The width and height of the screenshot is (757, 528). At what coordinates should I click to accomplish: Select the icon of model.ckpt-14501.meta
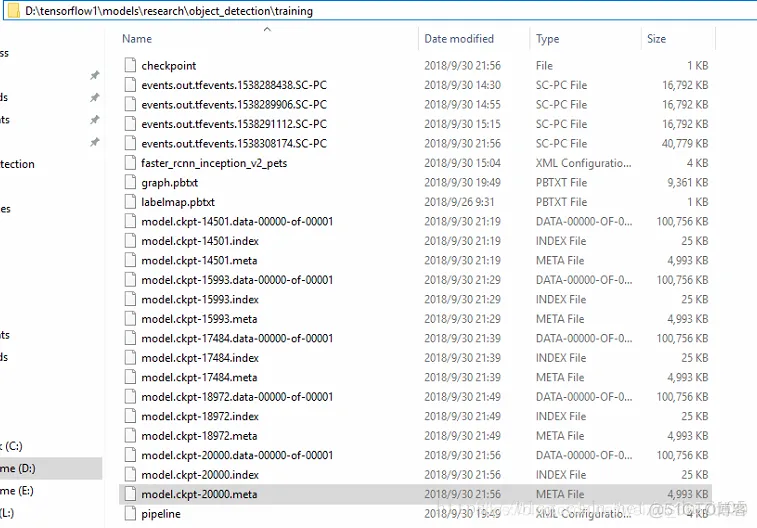tap(130, 260)
